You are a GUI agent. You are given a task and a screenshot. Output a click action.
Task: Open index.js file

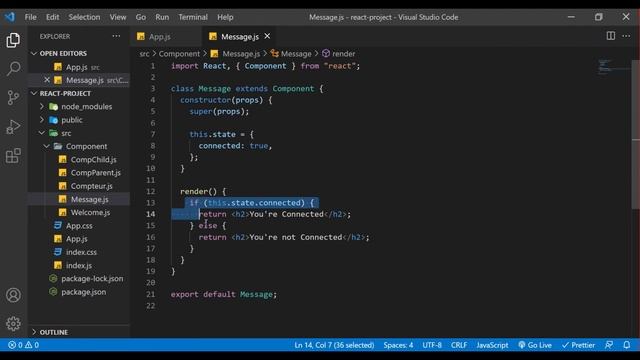(x=79, y=265)
